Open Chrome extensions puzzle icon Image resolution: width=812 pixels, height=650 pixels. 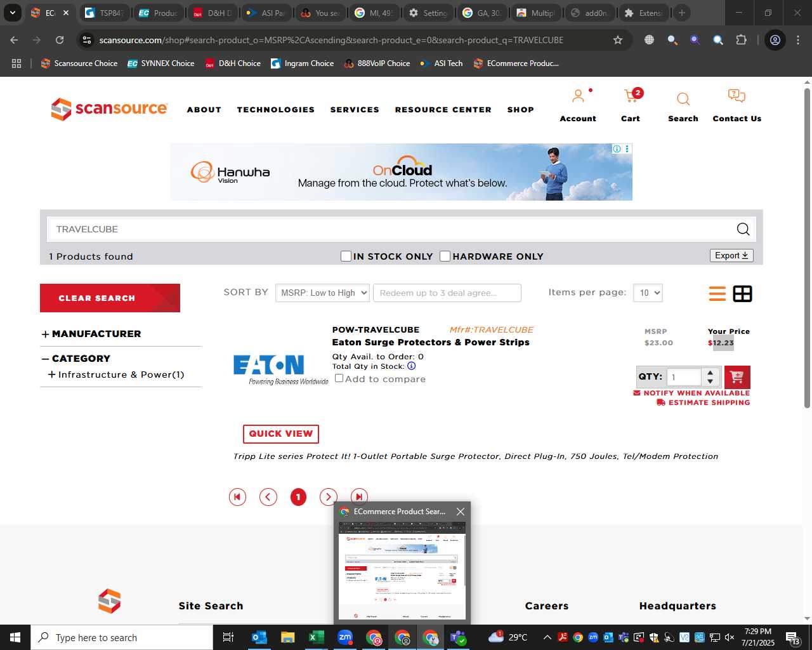coord(741,40)
